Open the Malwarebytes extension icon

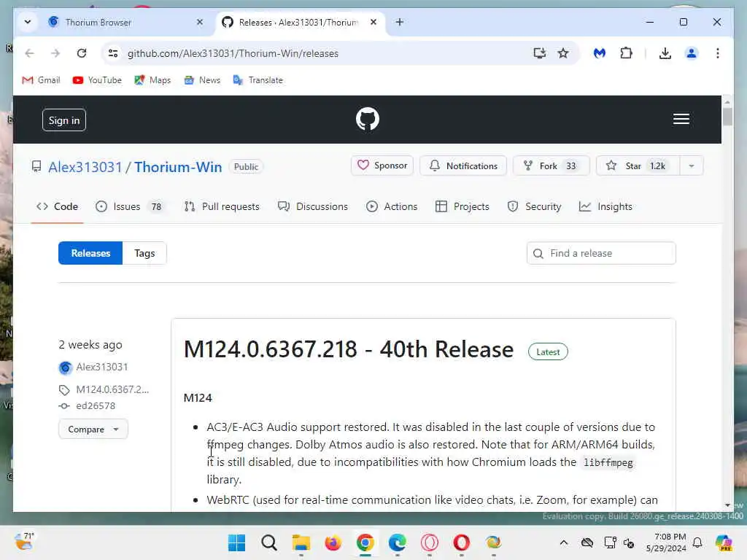(x=600, y=53)
